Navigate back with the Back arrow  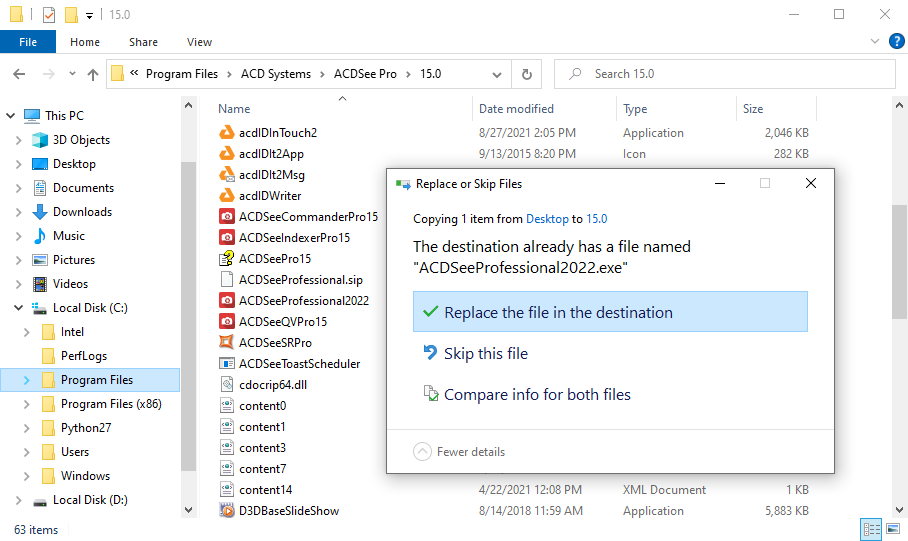tap(19, 74)
